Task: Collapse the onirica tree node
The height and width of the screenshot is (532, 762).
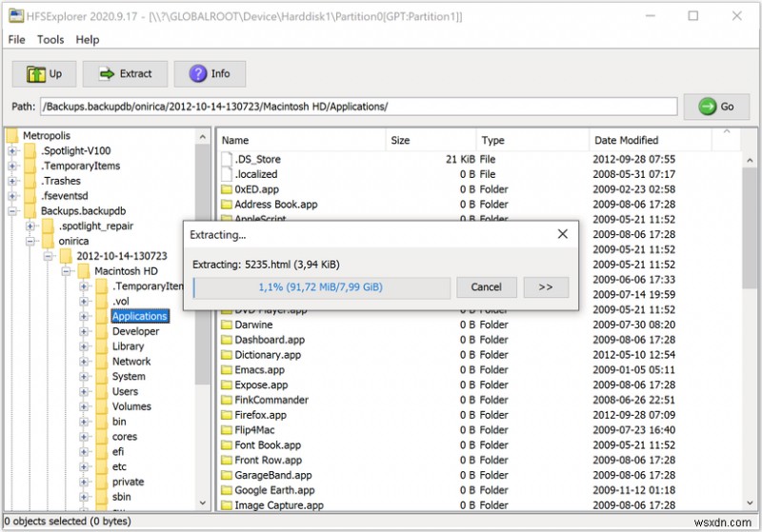Action: (x=30, y=241)
